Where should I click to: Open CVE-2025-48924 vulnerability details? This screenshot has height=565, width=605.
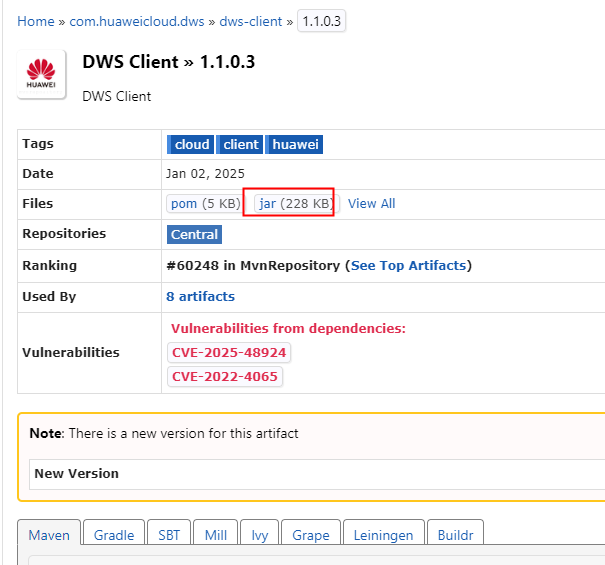point(228,352)
